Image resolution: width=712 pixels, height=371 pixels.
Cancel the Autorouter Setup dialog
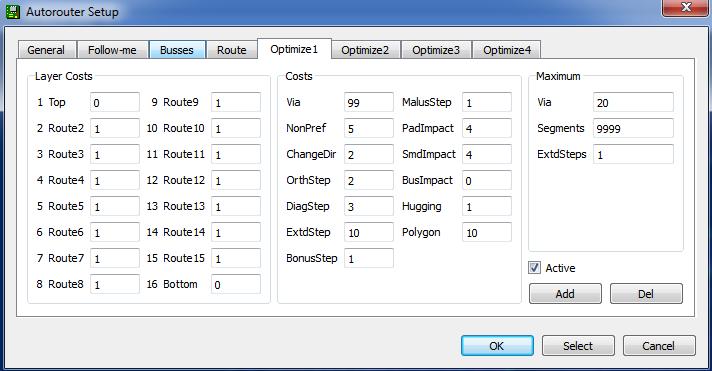(659, 346)
